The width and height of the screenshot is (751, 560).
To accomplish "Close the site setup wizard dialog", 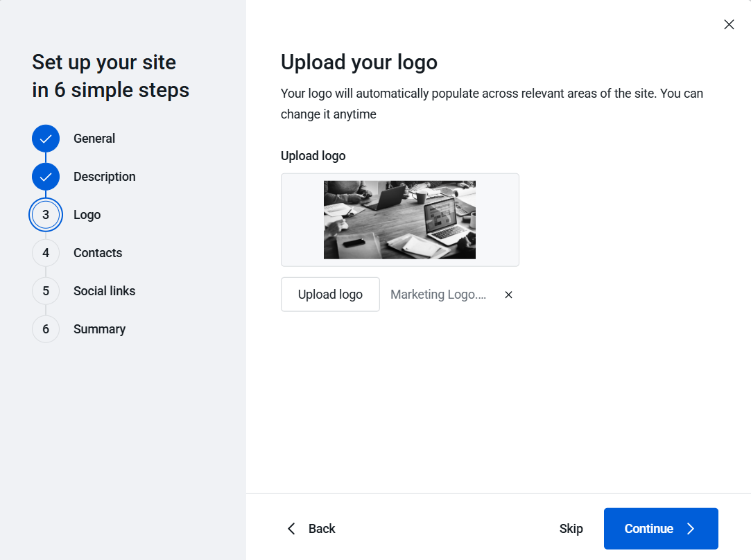I will click(729, 25).
